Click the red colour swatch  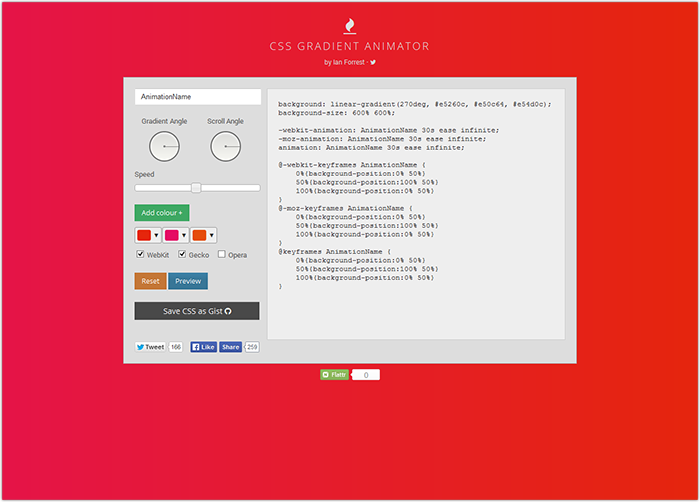[144, 235]
